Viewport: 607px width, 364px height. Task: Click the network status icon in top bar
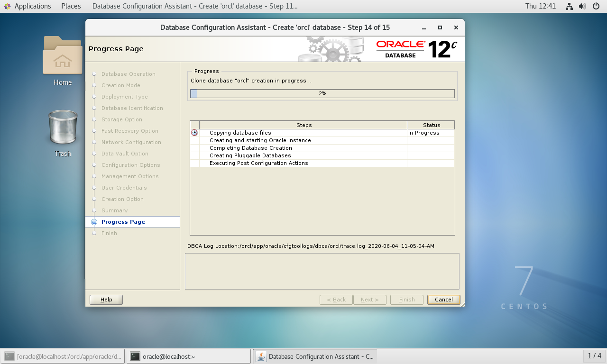click(569, 6)
